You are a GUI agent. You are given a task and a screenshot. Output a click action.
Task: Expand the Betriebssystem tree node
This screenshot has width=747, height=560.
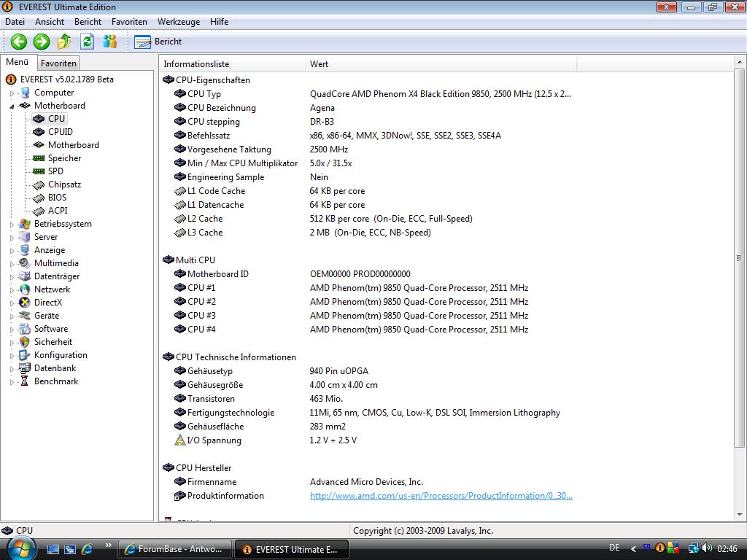(12, 225)
